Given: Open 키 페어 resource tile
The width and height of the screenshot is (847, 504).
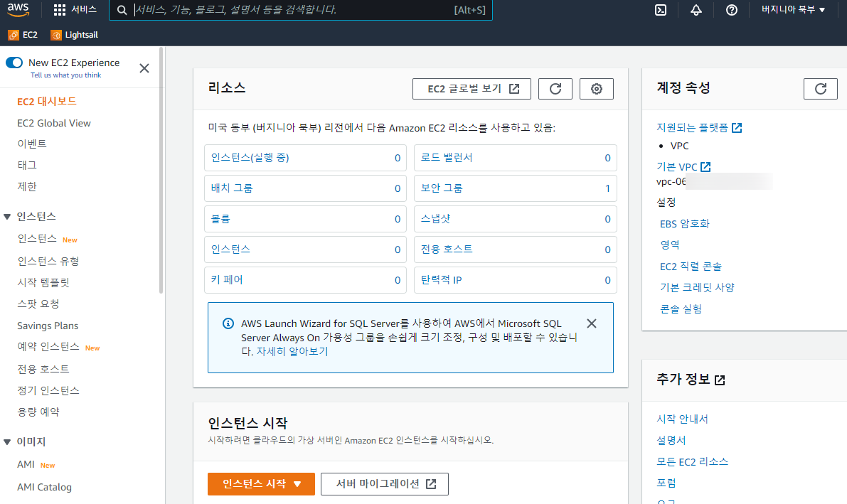Looking at the screenshot, I should pos(305,280).
